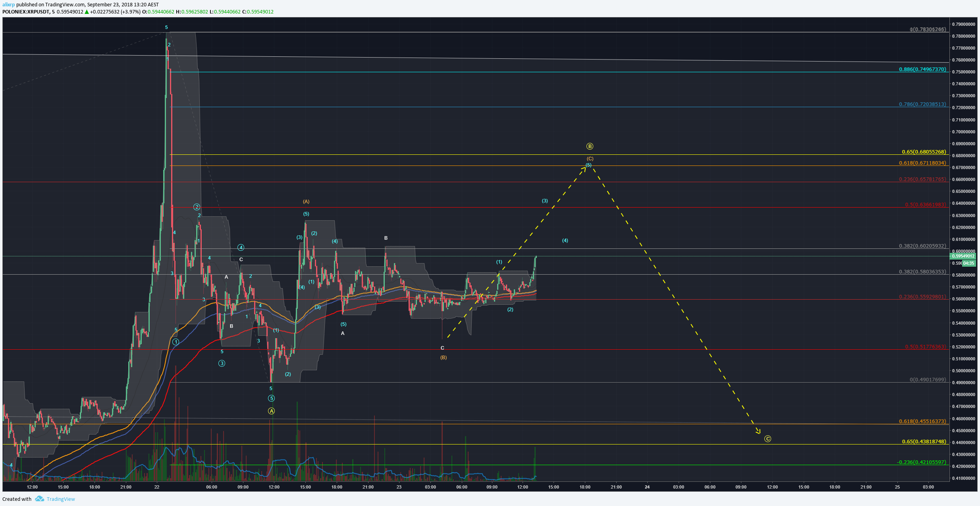Click the 22 date label on time axis
The height and width of the screenshot is (506, 980).
(x=157, y=487)
